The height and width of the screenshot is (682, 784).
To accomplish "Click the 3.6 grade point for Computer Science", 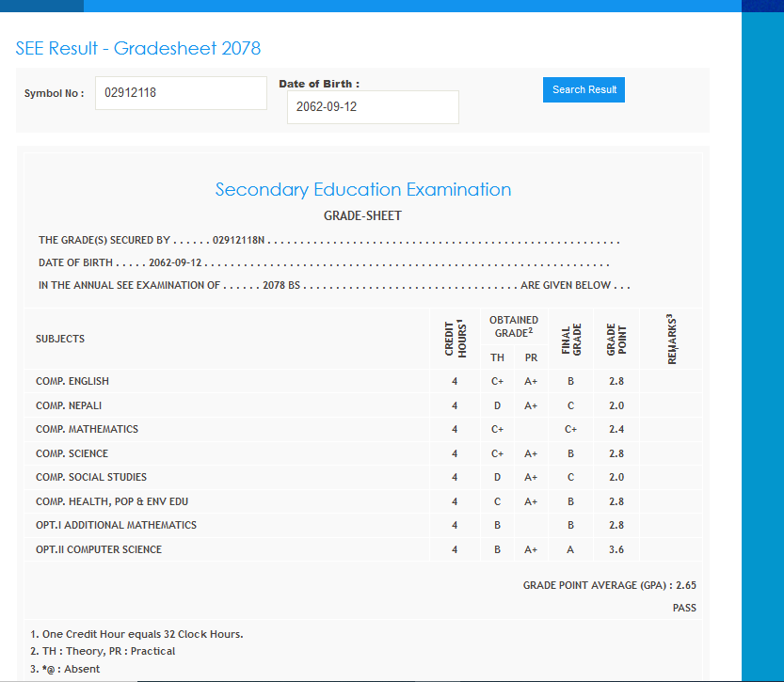I will [x=616, y=549].
